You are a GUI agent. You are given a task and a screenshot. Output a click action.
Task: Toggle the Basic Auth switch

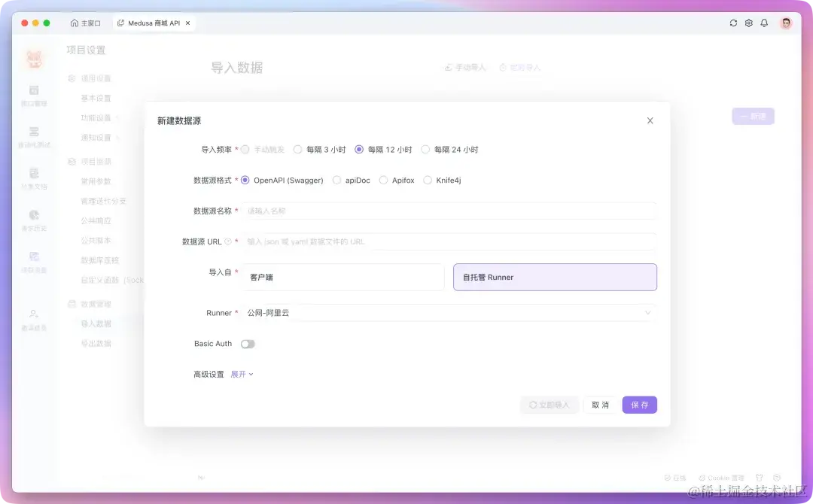[248, 343]
